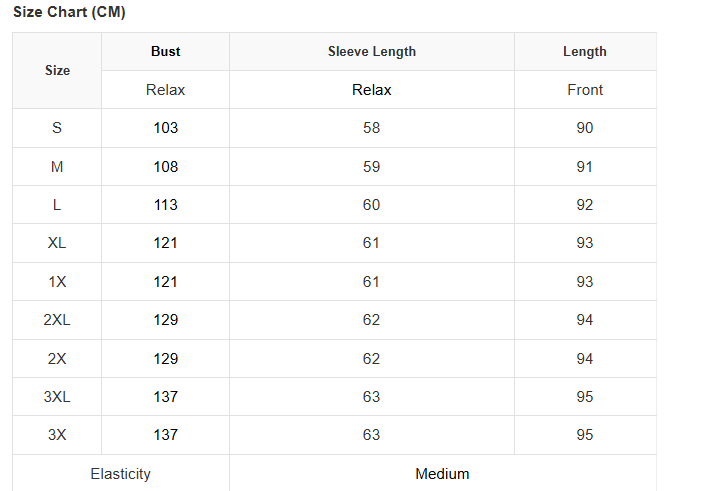The image size is (724, 491).
Task: Click sleeve length 60 in the L row
Action: (x=372, y=205)
